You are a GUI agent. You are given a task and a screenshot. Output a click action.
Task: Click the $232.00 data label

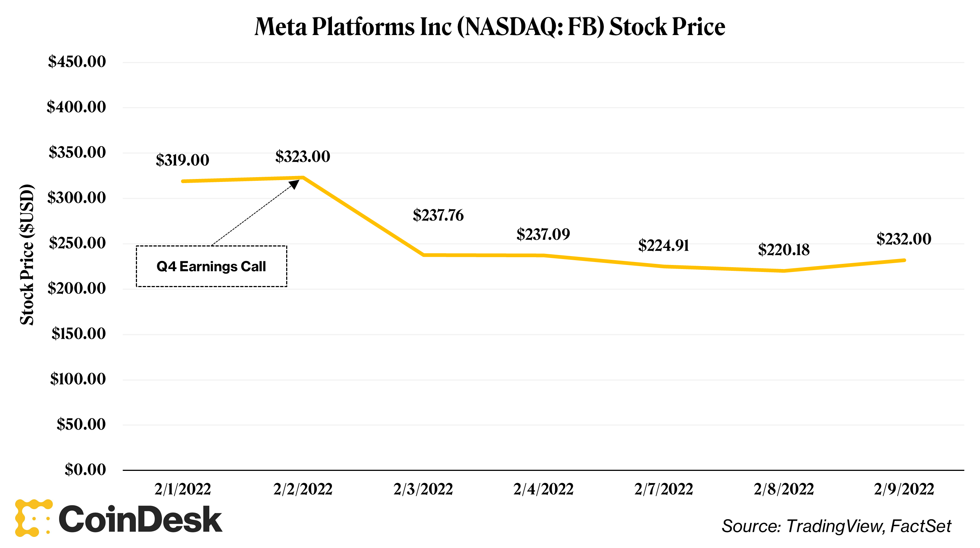tap(904, 239)
